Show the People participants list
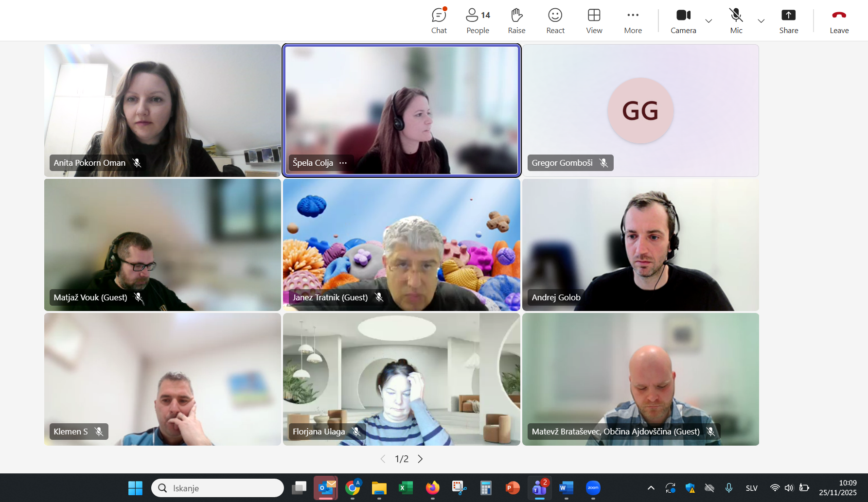Viewport: 868px width, 502px height. coord(478,21)
